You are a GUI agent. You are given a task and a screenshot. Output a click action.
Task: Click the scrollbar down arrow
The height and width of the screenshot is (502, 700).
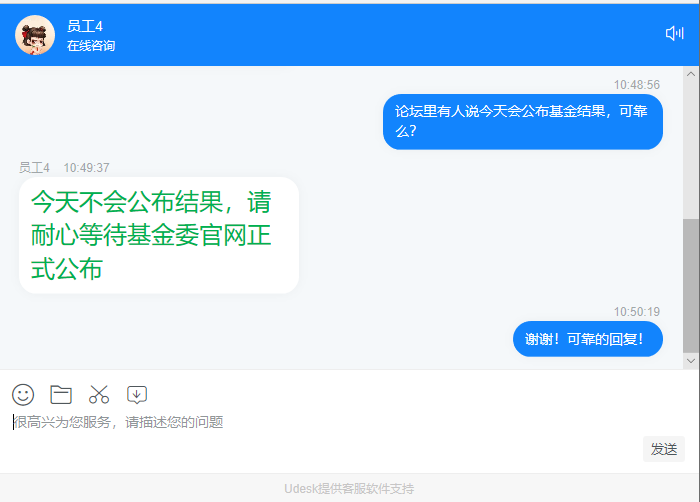coord(691,361)
